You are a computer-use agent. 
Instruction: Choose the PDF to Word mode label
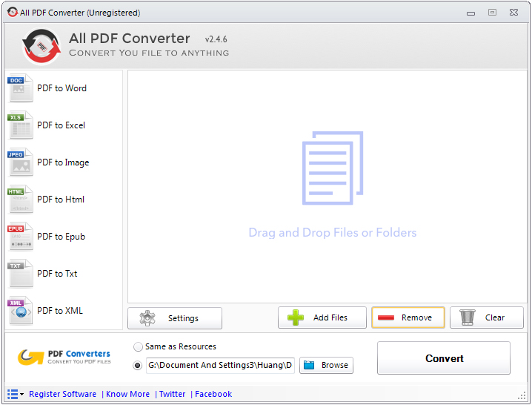pyautogui.click(x=61, y=88)
